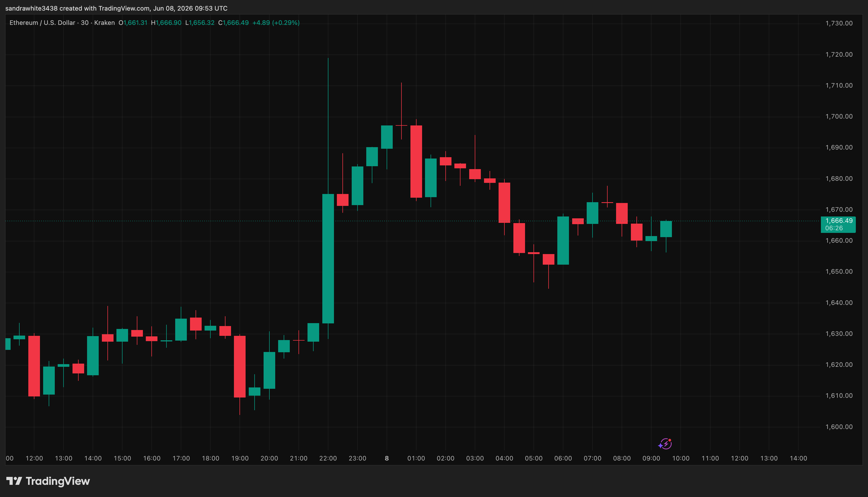
Task: Click the 1,710.00 price axis label
Action: (839, 85)
